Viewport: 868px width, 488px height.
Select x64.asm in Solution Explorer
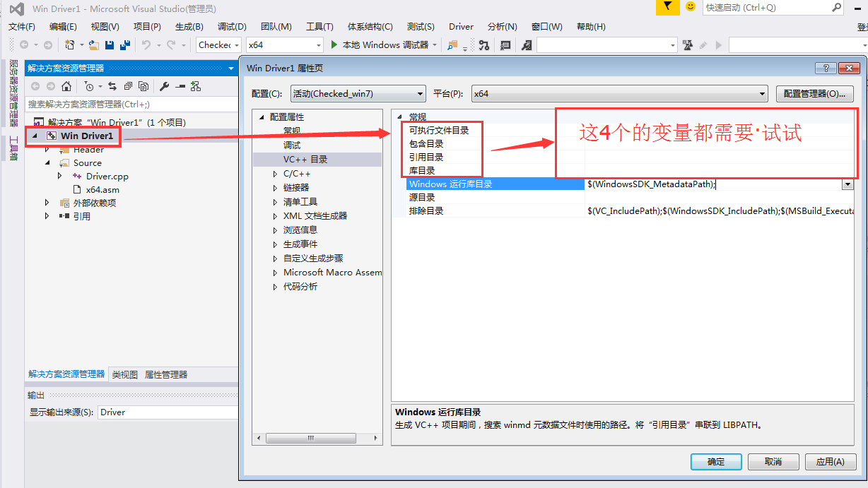pos(102,189)
